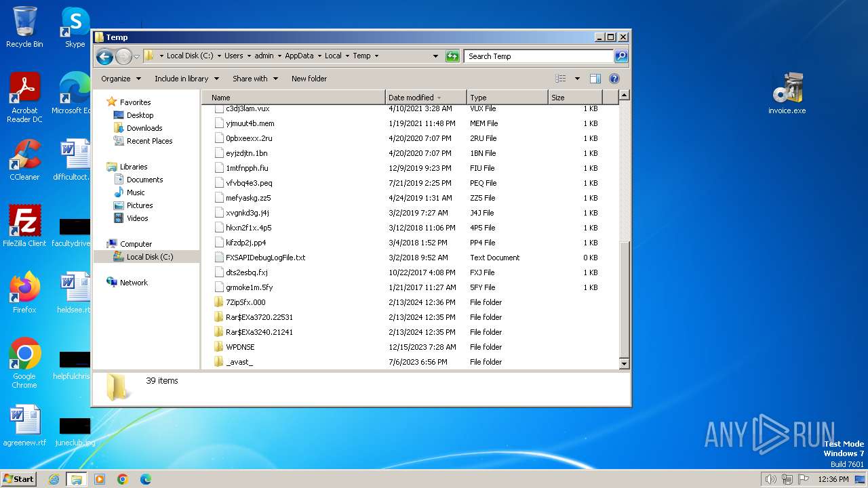Open recent pages dropdown next to Forward
Image resolution: width=868 pixels, height=488 pixels.
point(136,56)
